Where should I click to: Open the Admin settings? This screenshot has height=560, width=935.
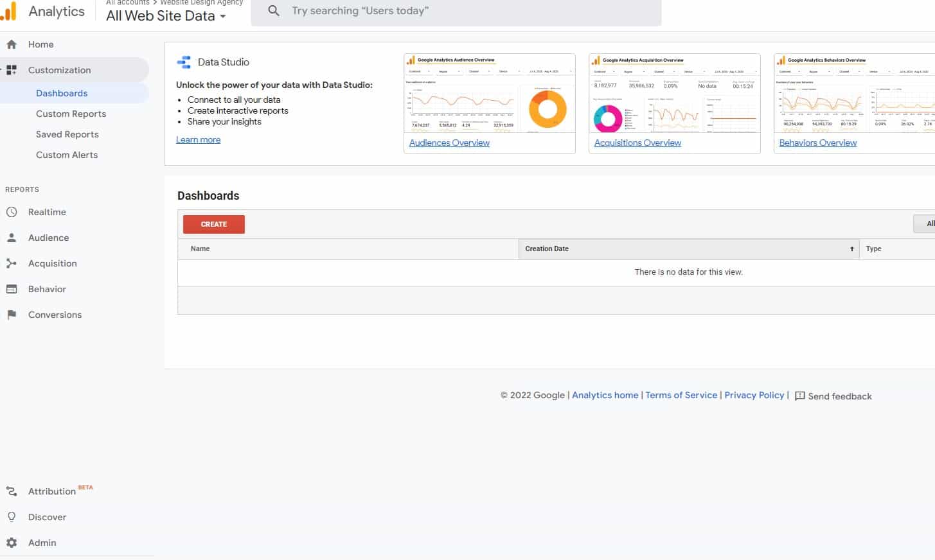[x=42, y=543]
